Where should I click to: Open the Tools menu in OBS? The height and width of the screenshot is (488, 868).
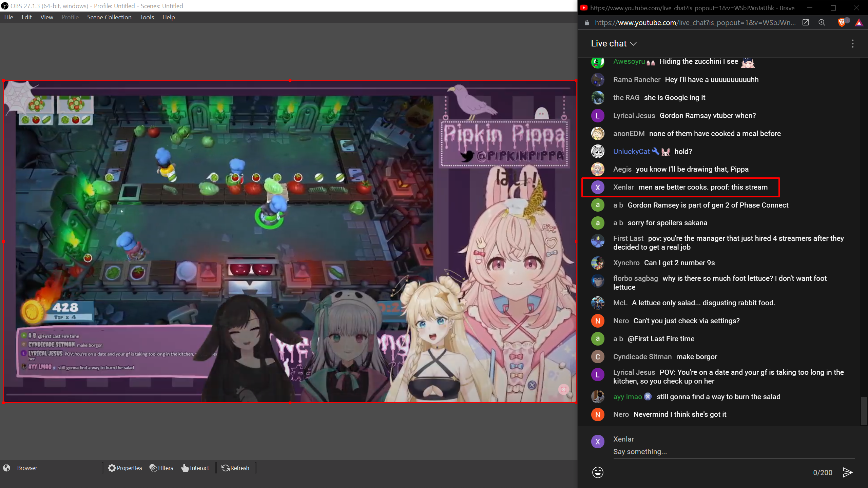[147, 17]
